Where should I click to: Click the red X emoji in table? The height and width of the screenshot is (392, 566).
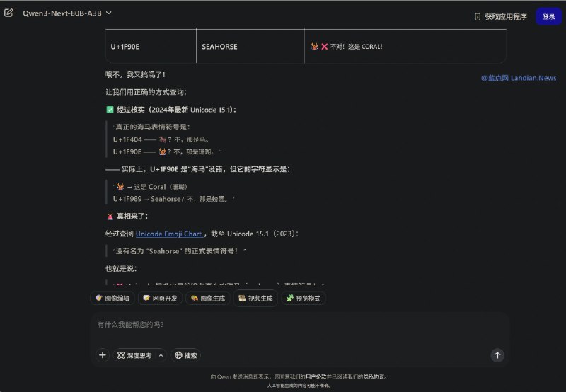coord(324,47)
